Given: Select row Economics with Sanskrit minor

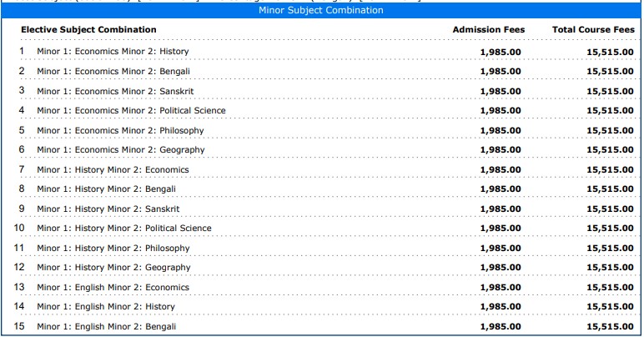Looking at the screenshot, I should point(114,91).
